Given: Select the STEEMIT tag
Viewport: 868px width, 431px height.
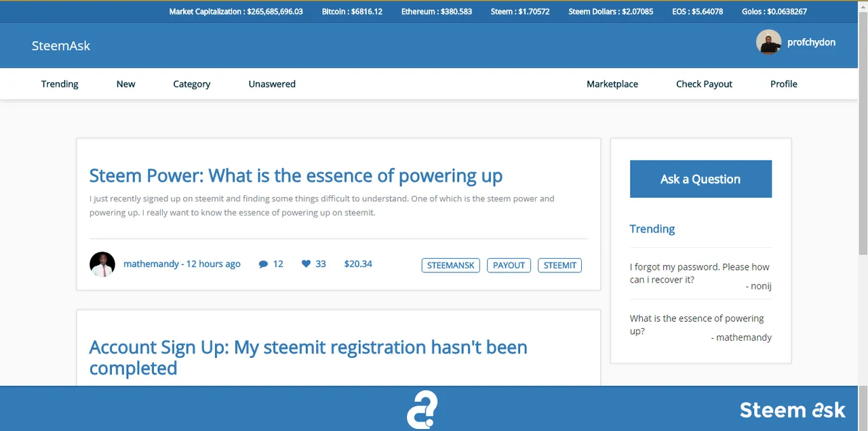Looking at the screenshot, I should coord(559,265).
